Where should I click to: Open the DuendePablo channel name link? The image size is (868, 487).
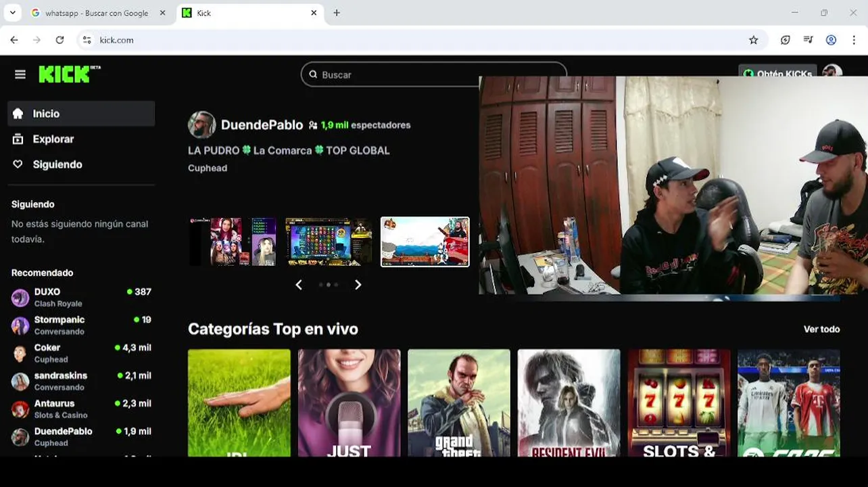coord(262,124)
